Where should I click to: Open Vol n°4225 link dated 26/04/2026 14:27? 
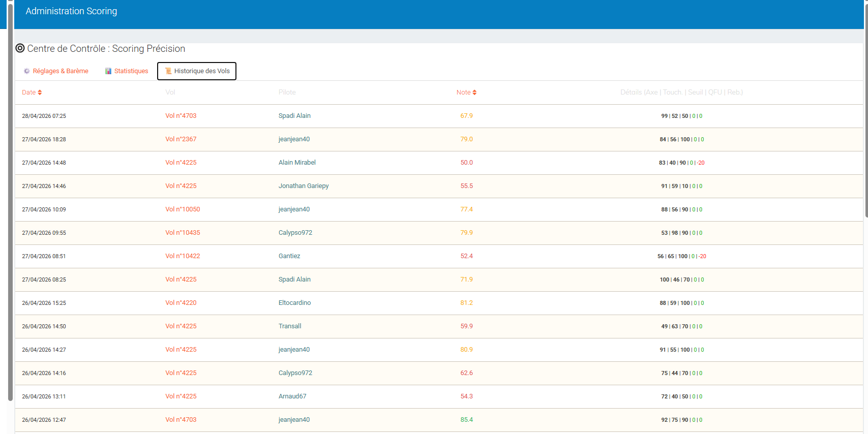pos(181,350)
